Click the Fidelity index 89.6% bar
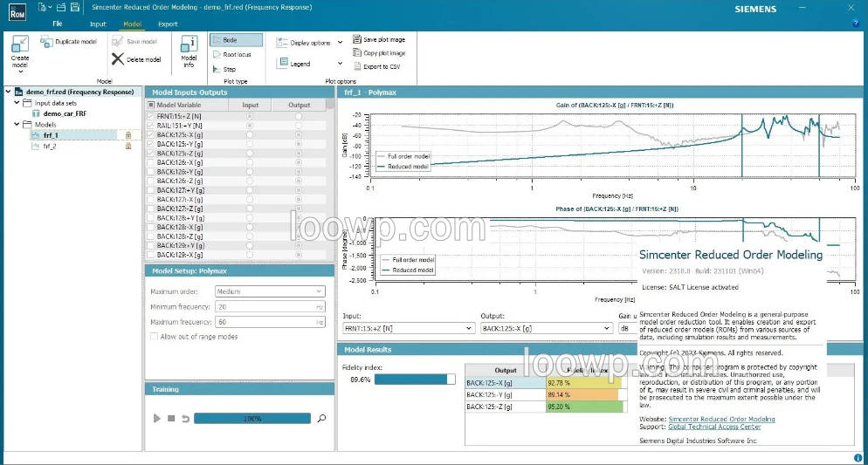 (x=415, y=380)
